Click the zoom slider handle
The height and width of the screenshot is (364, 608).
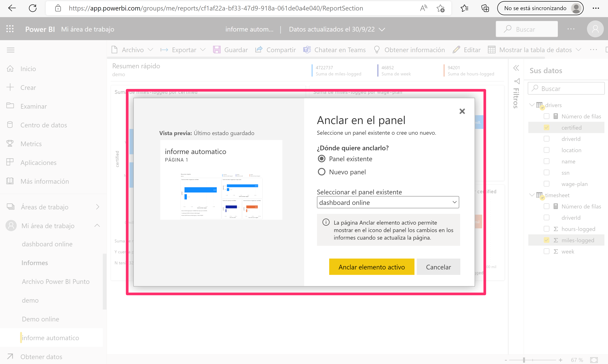(x=524, y=360)
